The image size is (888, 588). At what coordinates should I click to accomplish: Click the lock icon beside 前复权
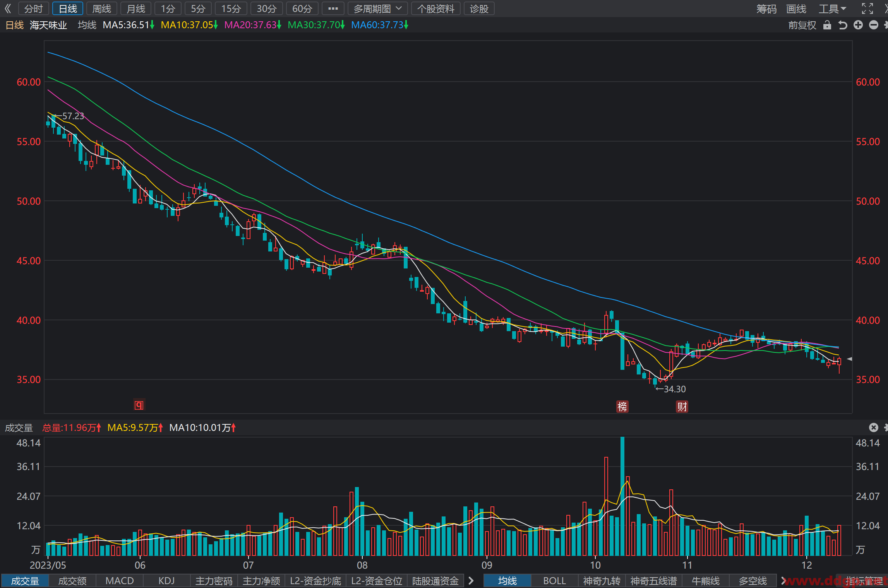click(827, 25)
